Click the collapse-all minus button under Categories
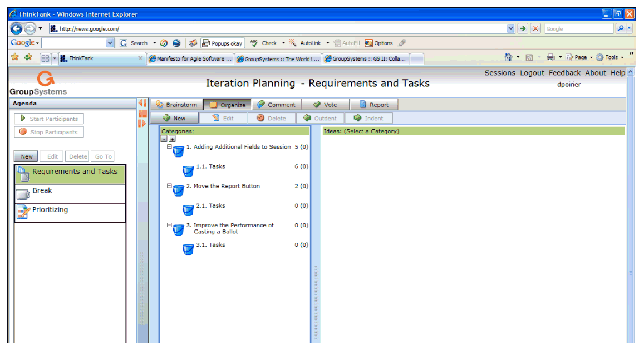The image size is (644, 343). [164, 139]
